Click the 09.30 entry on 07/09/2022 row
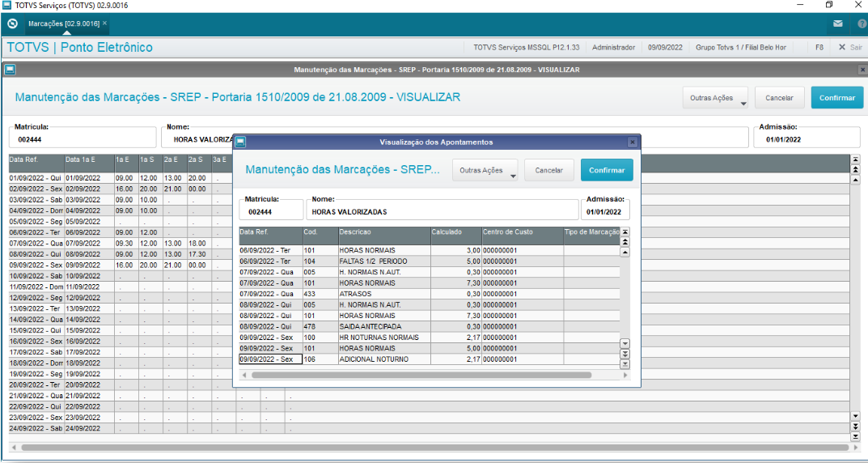 tap(125, 243)
